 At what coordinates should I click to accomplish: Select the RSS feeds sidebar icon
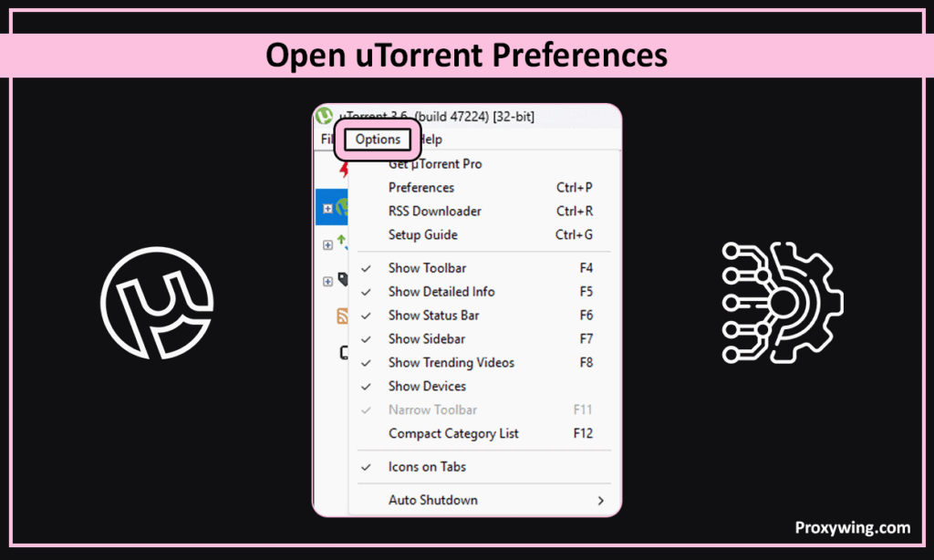(x=342, y=316)
